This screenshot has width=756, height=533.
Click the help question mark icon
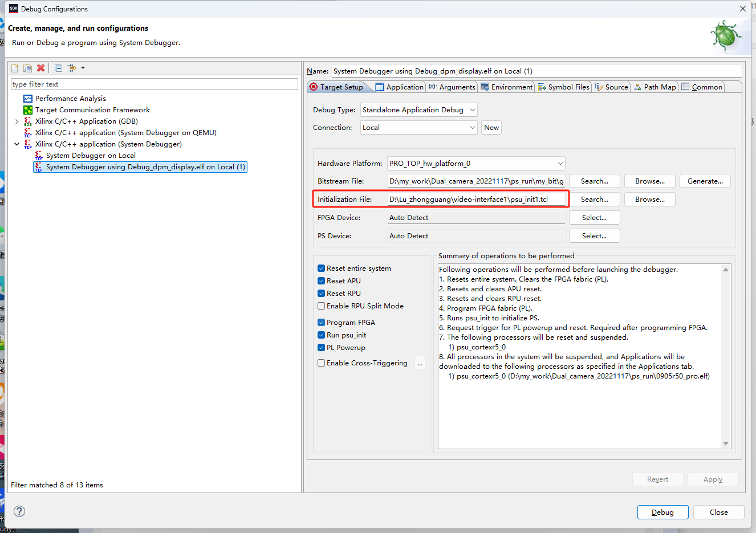point(19,511)
